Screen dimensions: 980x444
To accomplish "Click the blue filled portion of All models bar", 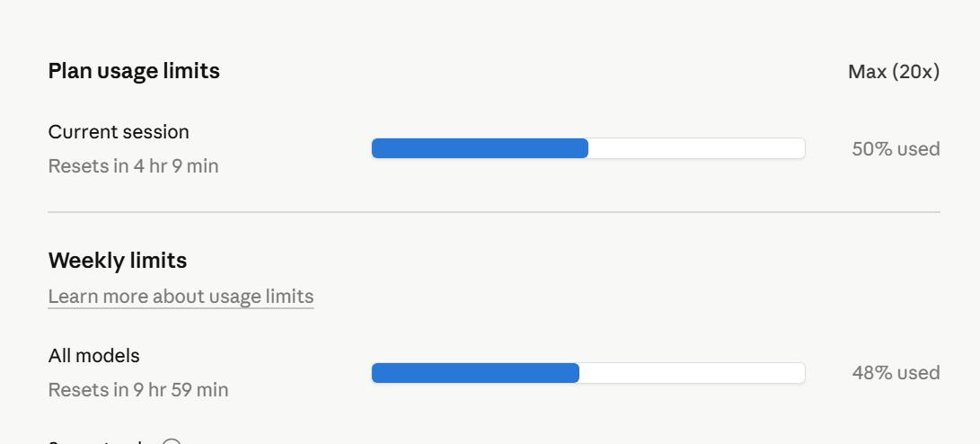I will [x=475, y=373].
